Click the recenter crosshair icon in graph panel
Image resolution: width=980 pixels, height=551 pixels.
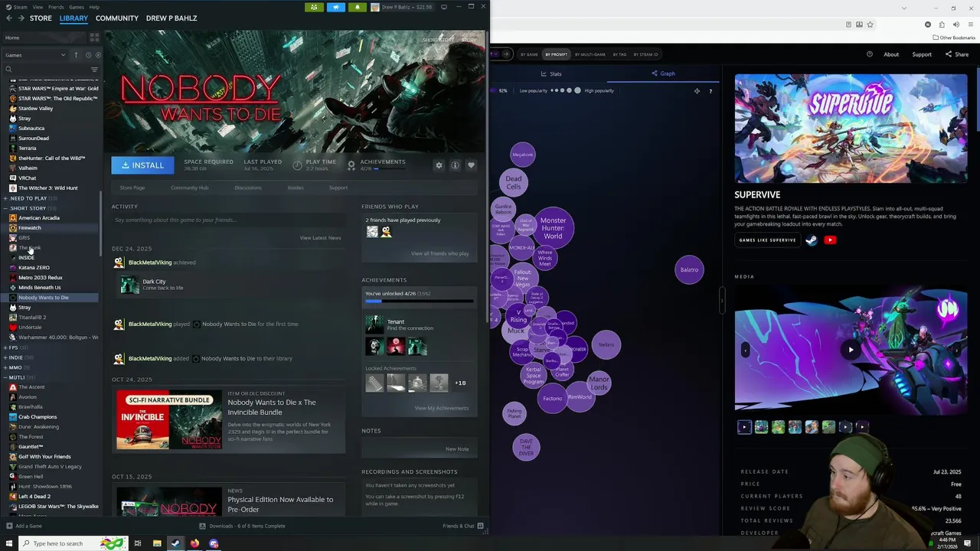[697, 91]
